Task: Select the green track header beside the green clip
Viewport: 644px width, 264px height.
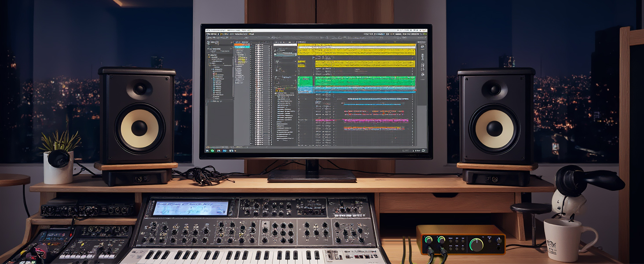Action: [305, 81]
